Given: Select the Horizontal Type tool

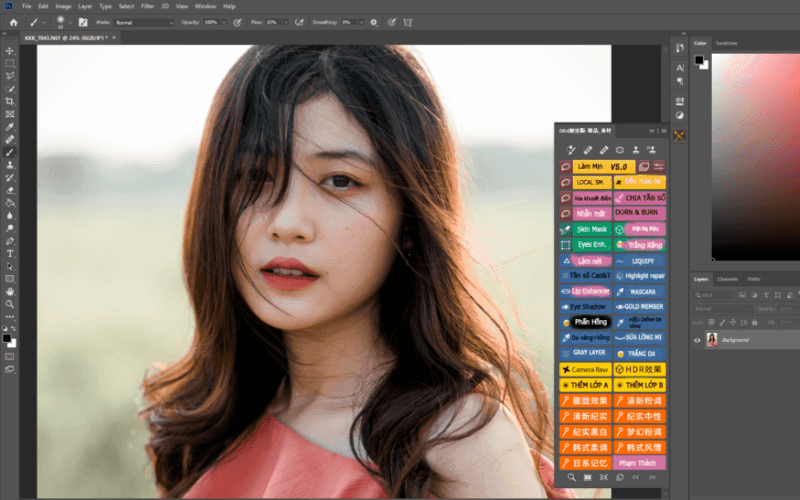Looking at the screenshot, I should pyautogui.click(x=10, y=254).
